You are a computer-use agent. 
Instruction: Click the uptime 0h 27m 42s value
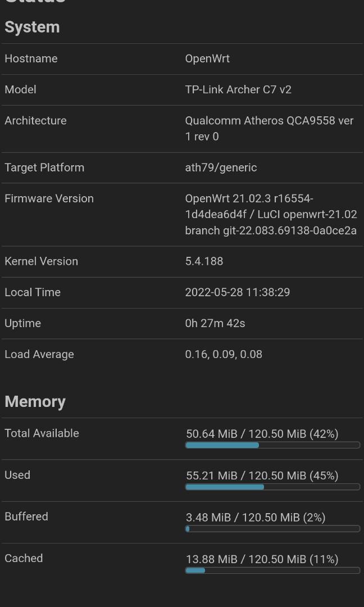[215, 323]
